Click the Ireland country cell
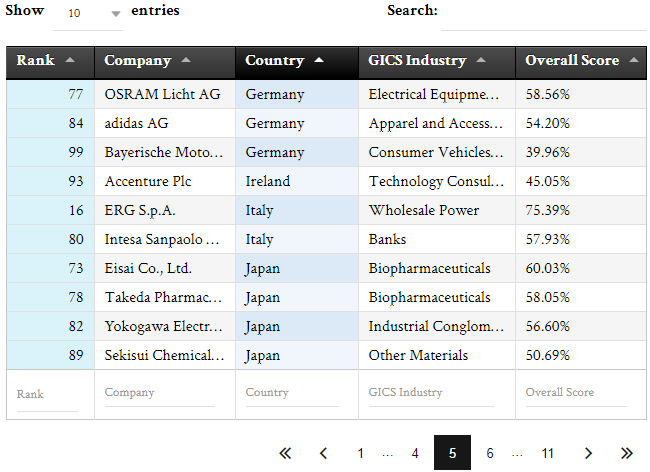This screenshot has height=472, width=650. [x=297, y=181]
